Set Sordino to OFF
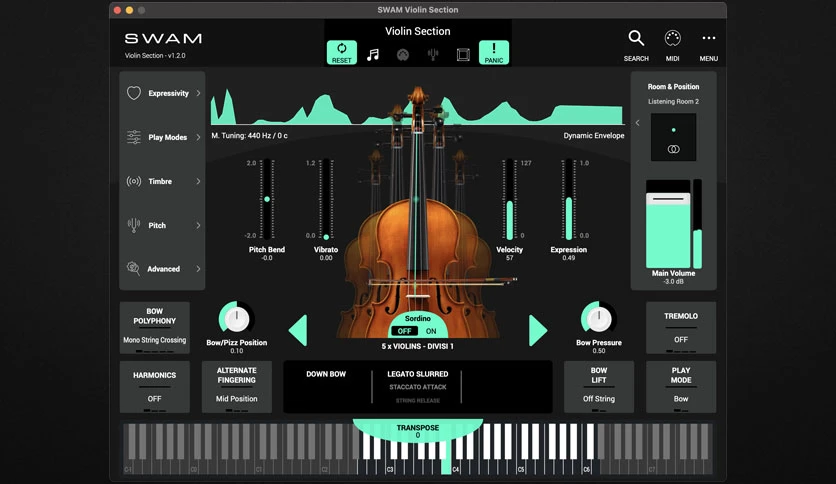 pyautogui.click(x=404, y=331)
